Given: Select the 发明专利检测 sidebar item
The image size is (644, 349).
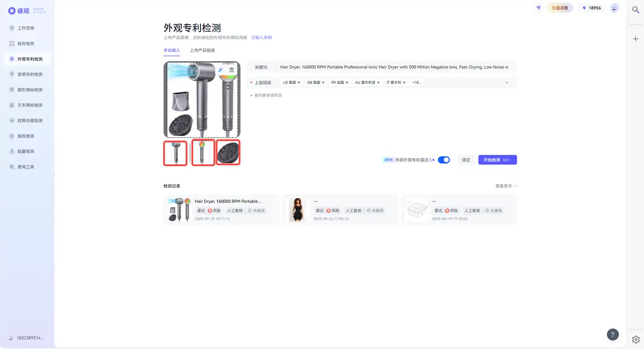Looking at the screenshot, I should [x=27, y=74].
